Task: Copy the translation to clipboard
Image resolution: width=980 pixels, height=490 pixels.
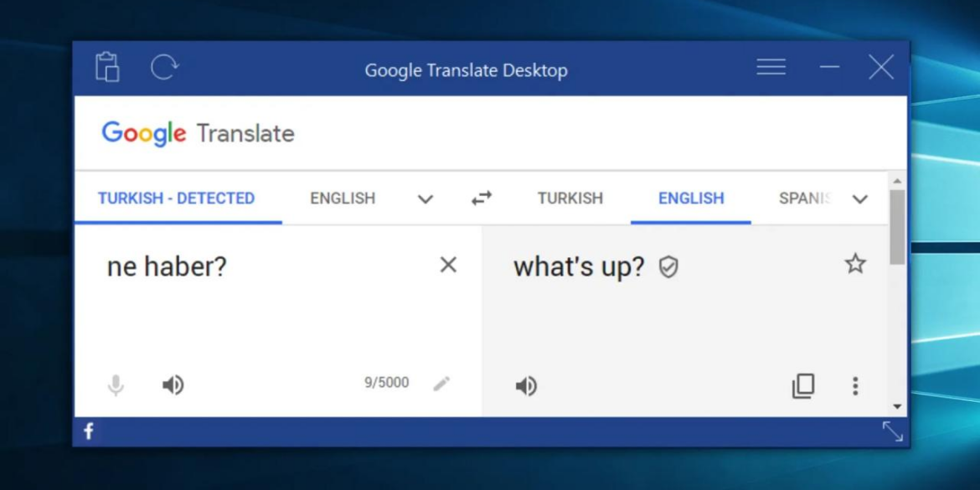Action: pyautogui.click(x=803, y=386)
